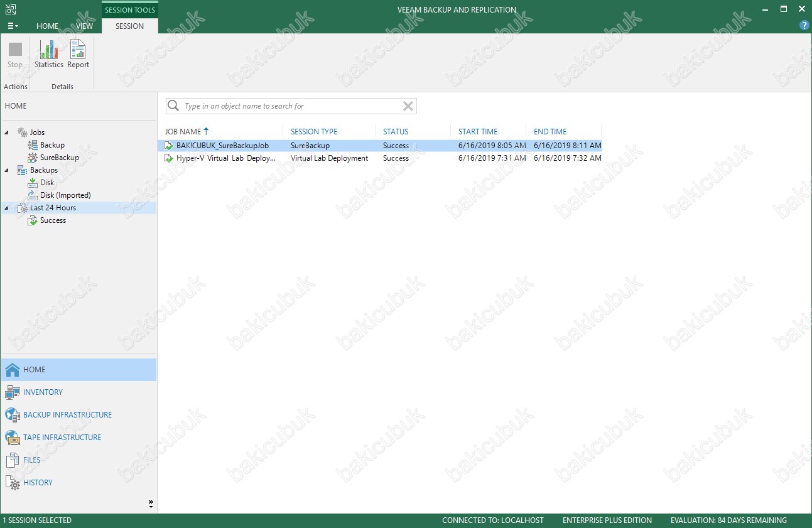Click the 6/16/2019 8:05 AM start time

492,146
